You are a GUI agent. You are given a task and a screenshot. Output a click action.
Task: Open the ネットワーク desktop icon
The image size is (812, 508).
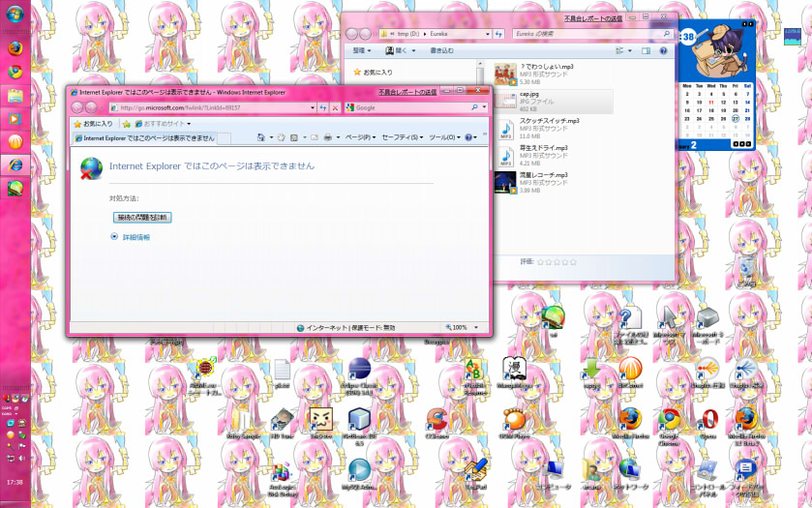[x=630, y=474]
